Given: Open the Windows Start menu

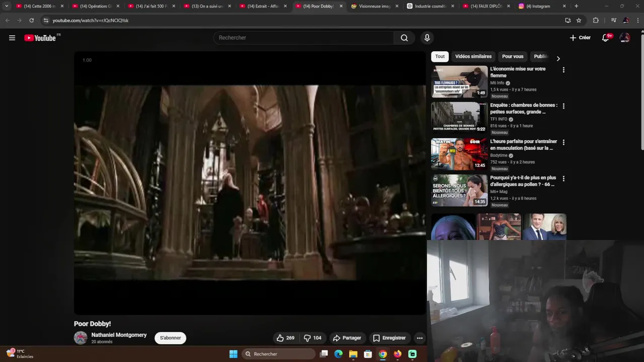Looking at the screenshot, I should pos(233,354).
